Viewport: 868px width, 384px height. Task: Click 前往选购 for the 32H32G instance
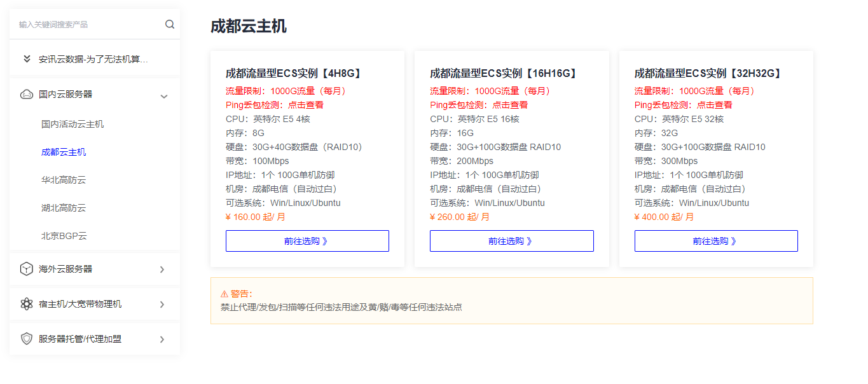tap(715, 241)
